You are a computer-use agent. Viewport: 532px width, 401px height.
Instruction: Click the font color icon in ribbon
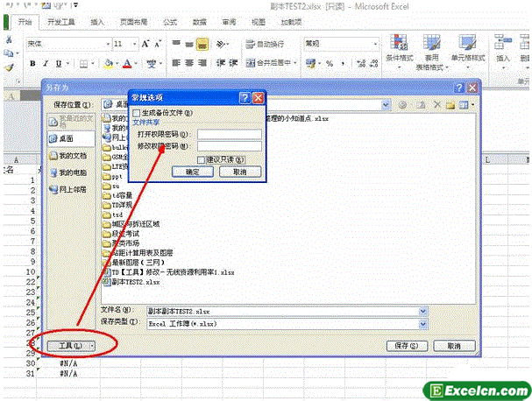pyautogui.click(x=127, y=63)
